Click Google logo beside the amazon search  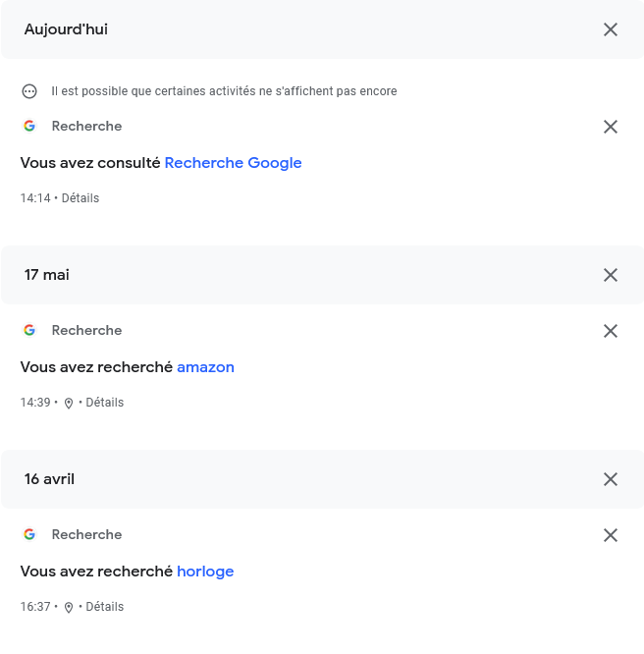pos(29,330)
